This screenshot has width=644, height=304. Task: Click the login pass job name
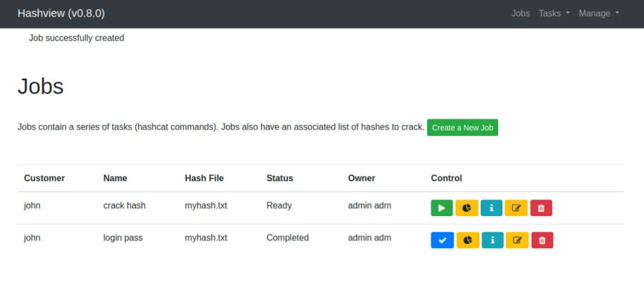pyautogui.click(x=123, y=237)
